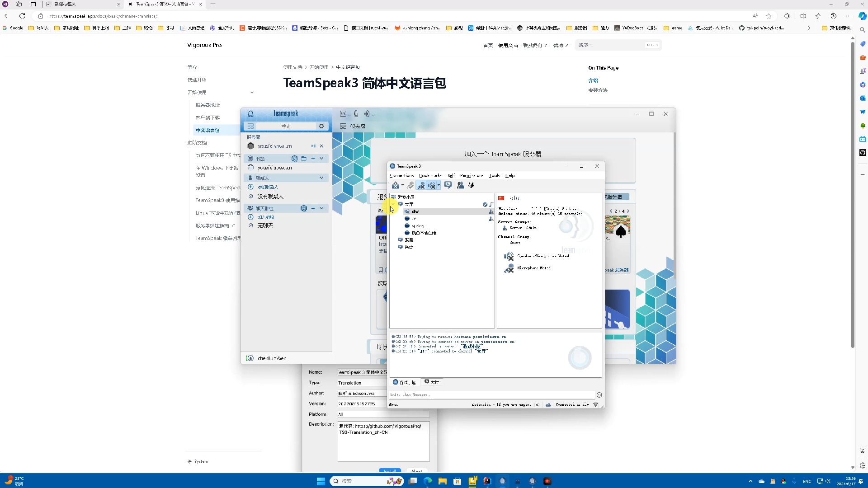868x488 pixels.
Task: Click the greyed subscribe toolbar icon in TeamSpeak 3
Action: [410, 185]
